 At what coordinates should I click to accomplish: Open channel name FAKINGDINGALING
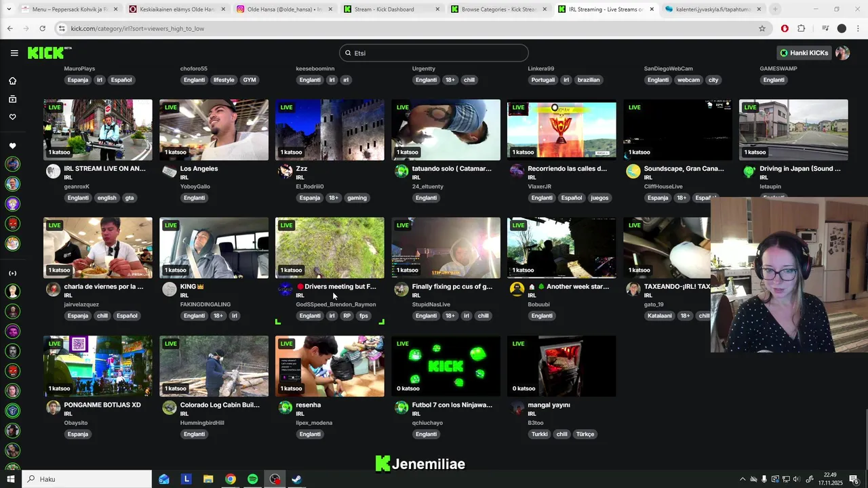[205, 304]
